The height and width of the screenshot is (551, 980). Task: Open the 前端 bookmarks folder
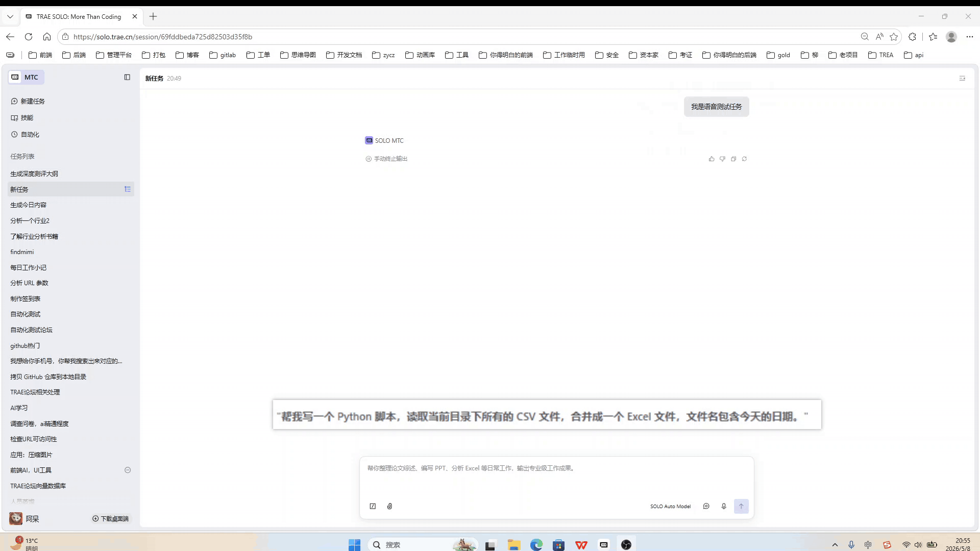(40, 55)
